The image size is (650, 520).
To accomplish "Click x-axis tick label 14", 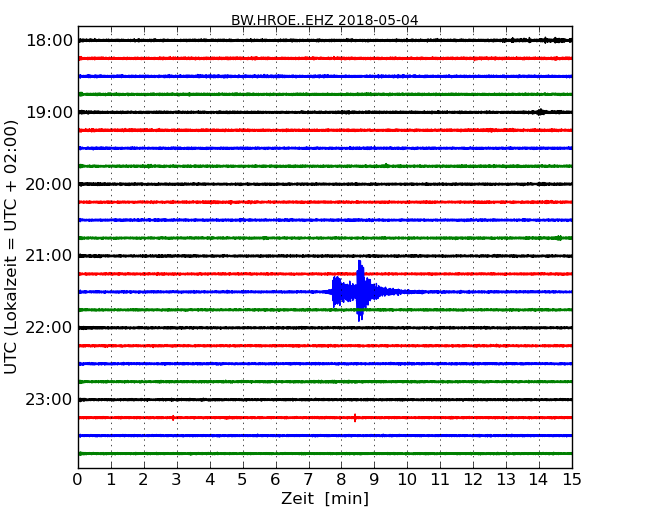I will 539,480.
